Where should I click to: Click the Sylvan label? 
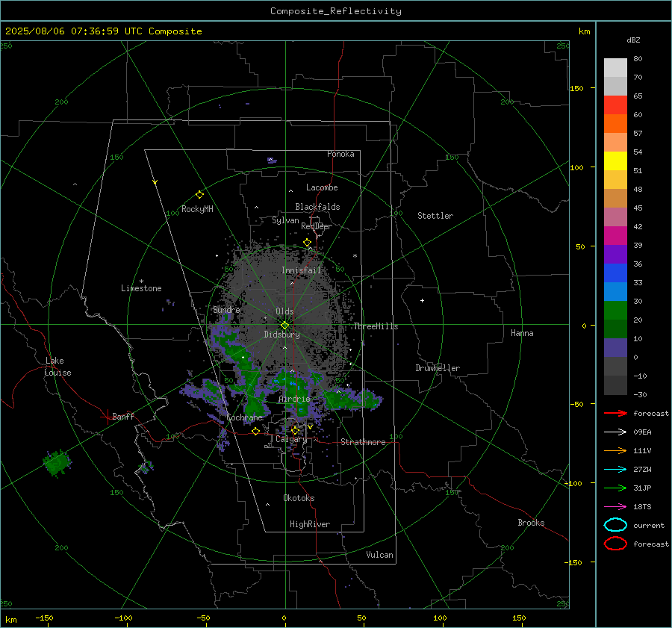coord(285,220)
